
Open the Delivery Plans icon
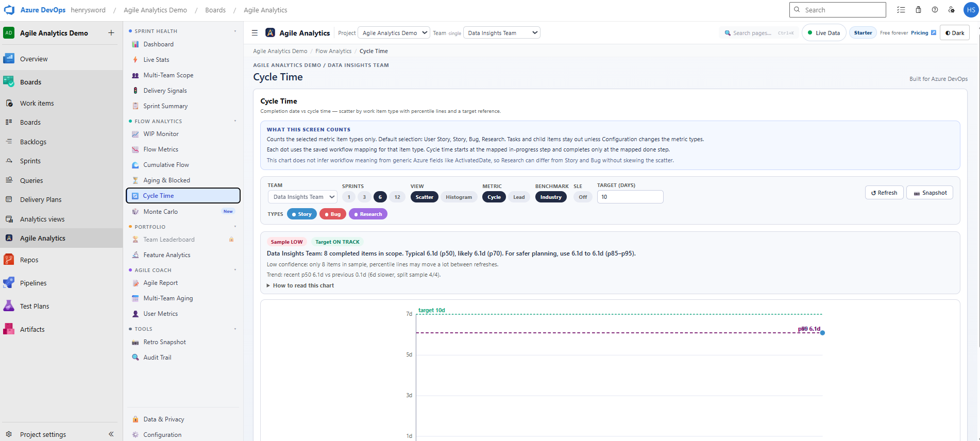tap(9, 199)
